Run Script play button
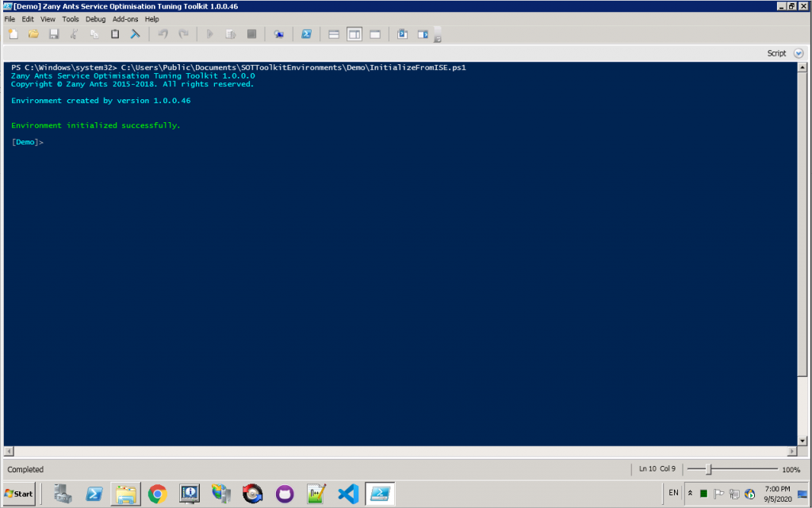The height and width of the screenshot is (508, 812). coord(209,34)
